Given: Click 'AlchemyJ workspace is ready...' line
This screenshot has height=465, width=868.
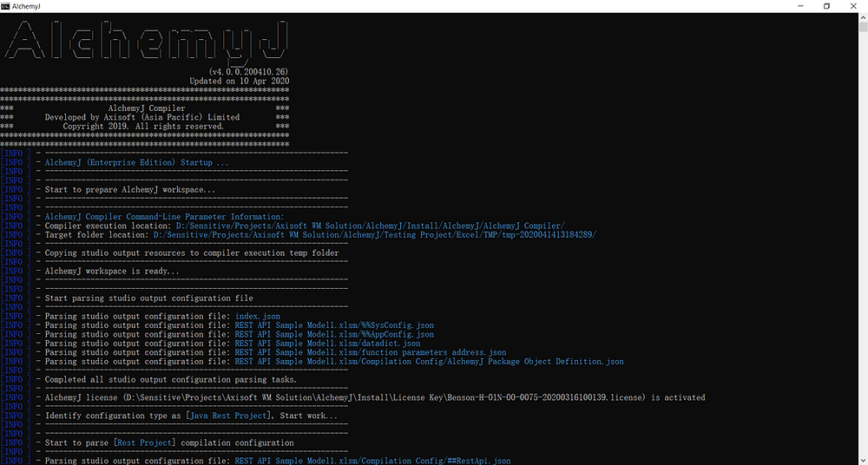Looking at the screenshot, I should (112, 272).
